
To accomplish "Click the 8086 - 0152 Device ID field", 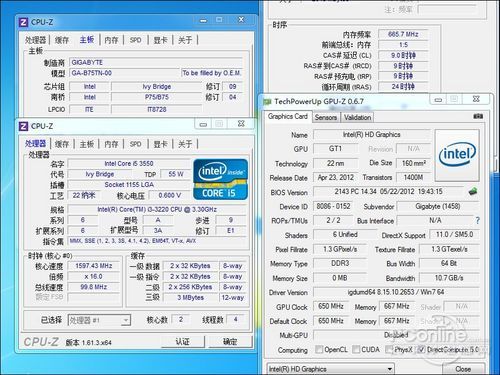I will [333, 206].
